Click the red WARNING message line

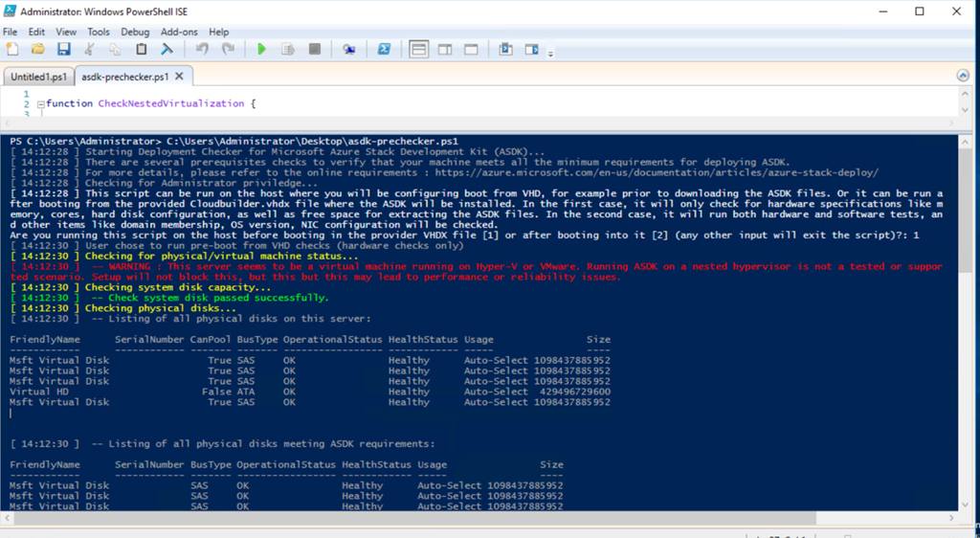[477, 272]
